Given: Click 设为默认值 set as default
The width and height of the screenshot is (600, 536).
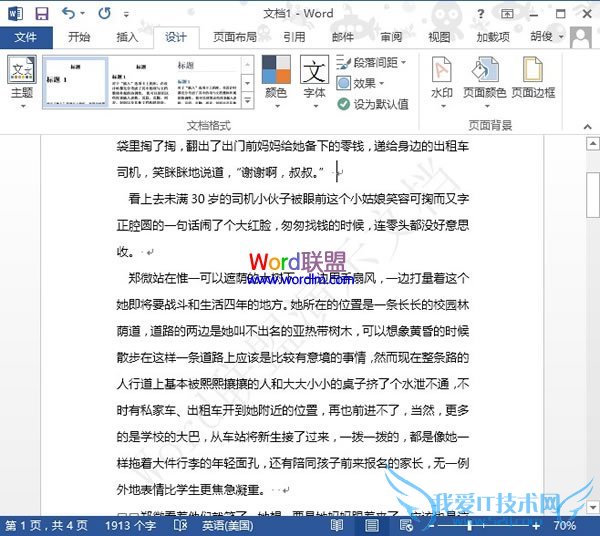Looking at the screenshot, I should coord(373,104).
